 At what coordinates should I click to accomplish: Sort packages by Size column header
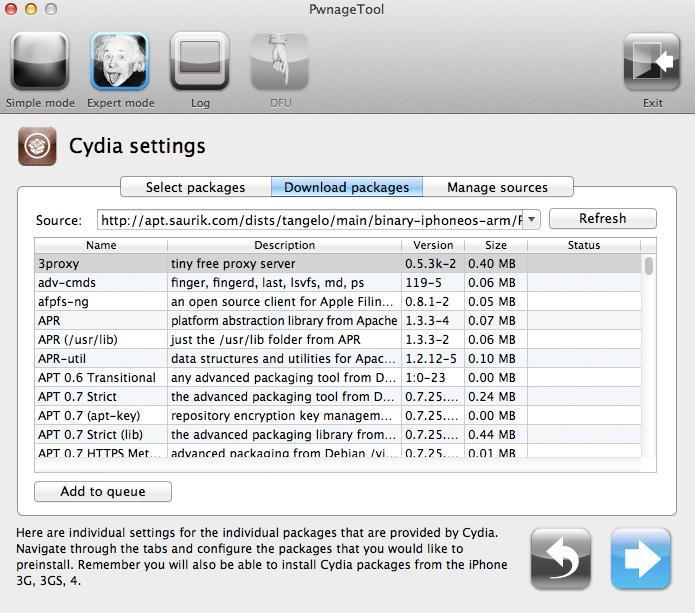pyautogui.click(x=496, y=245)
